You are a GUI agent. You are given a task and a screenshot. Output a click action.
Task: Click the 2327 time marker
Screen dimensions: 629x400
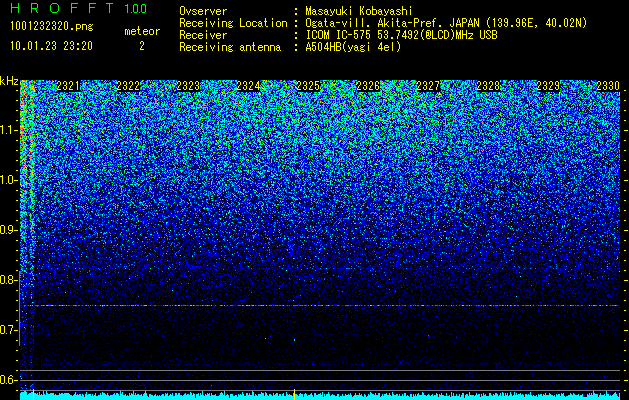(428, 86)
